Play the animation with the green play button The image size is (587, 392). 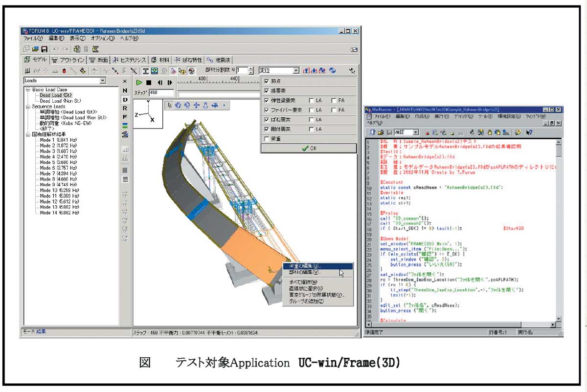[139, 83]
